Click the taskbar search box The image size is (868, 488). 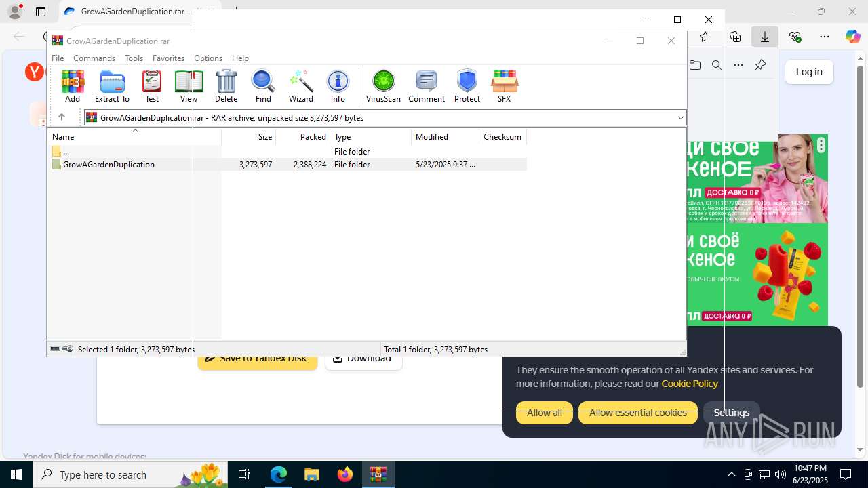[x=130, y=474]
